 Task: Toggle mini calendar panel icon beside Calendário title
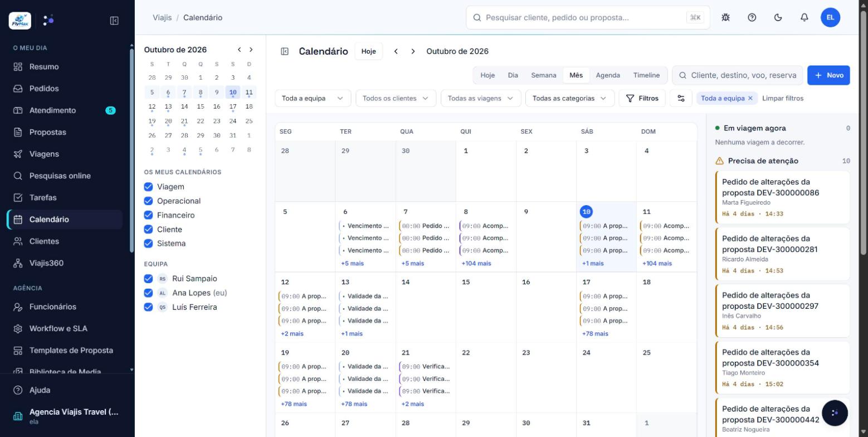[285, 51]
